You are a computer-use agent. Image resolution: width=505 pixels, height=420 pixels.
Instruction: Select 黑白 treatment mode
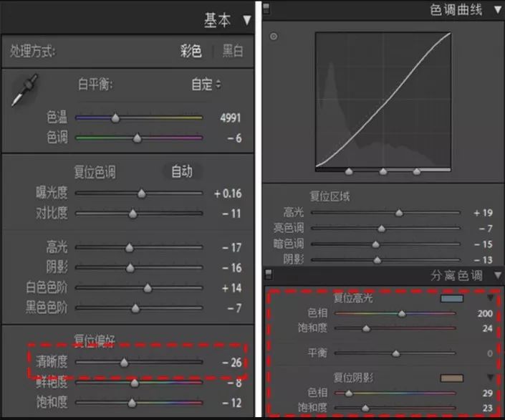233,51
